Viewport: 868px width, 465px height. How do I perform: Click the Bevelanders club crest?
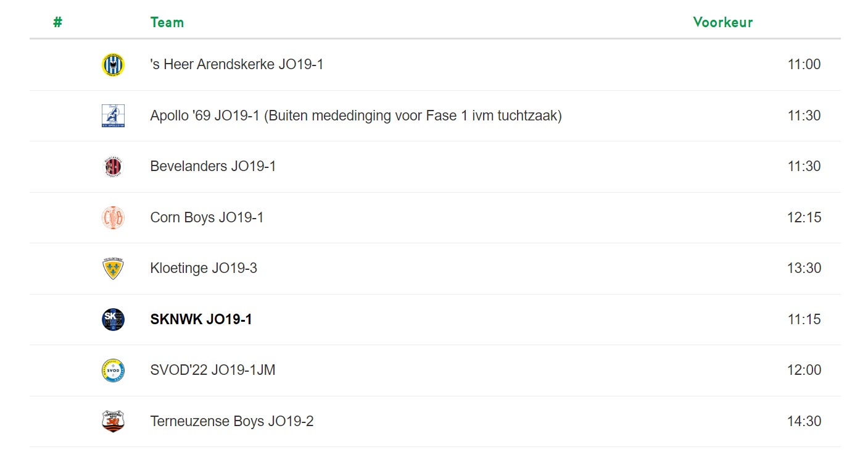tap(113, 167)
